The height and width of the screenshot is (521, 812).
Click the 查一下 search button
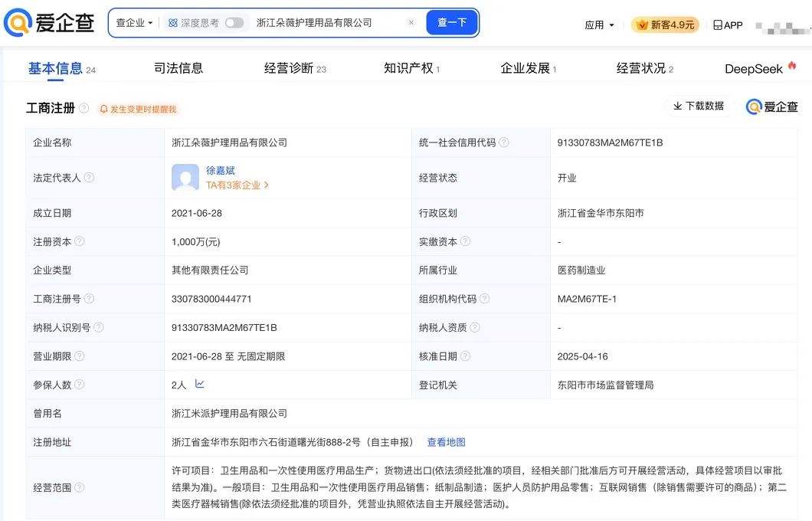tap(452, 22)
